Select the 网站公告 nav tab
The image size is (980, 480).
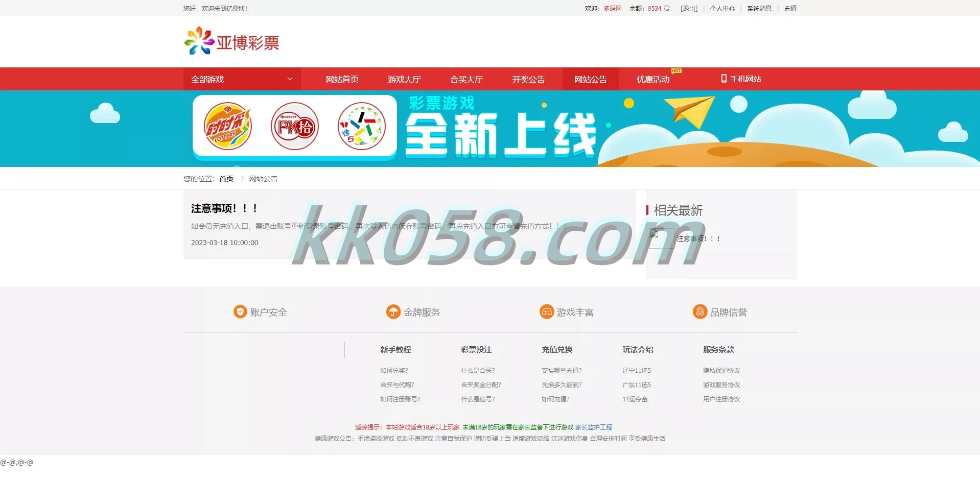(591, 79)
